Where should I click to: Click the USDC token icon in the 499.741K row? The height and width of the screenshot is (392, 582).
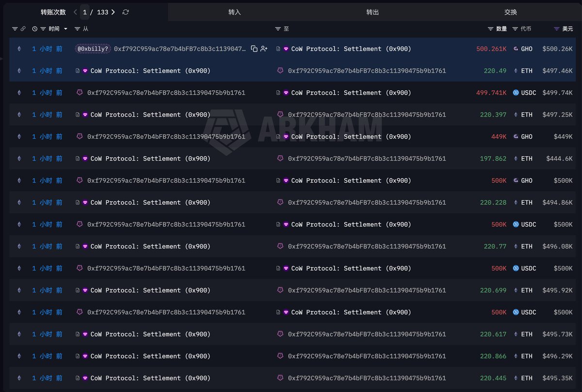516,93
